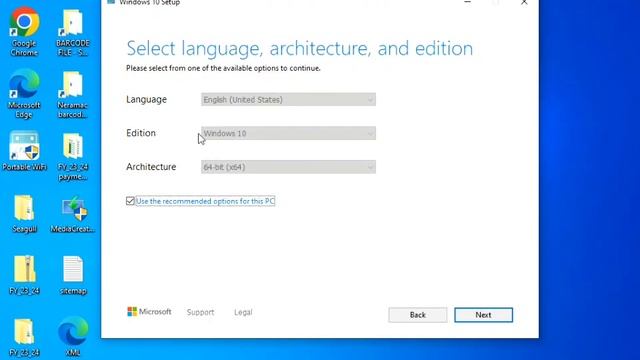This screenshot has width=640, height=360.
Task: Click the Next button
Action: point(483,315)
